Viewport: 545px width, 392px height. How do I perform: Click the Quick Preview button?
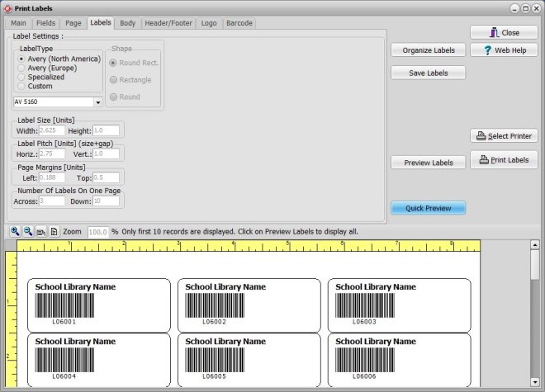coord(429,208)
